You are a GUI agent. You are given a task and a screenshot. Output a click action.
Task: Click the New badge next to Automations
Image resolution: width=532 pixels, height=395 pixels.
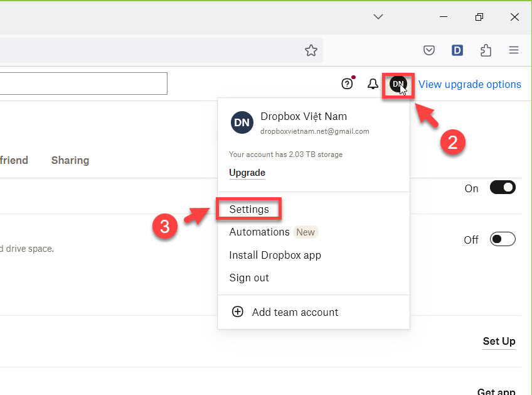pyautogui.click(x=306, y=232)
